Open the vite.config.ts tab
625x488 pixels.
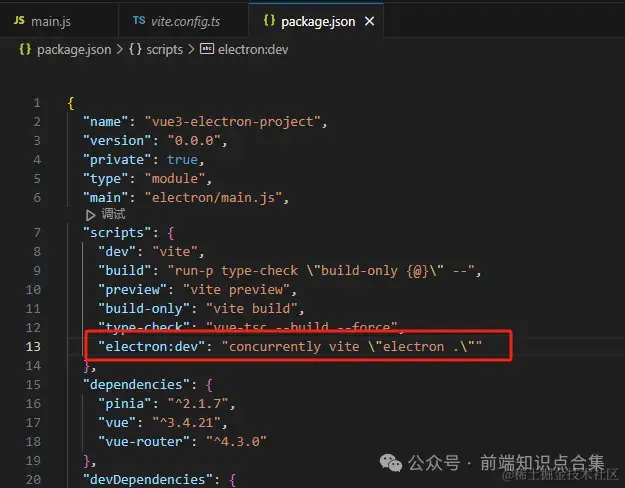(x=183, y=21)
